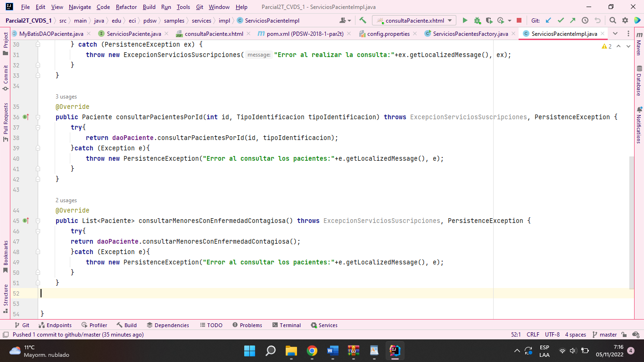Stop the running process with red square
644x362 pixels.
click(x=519, y=20)
